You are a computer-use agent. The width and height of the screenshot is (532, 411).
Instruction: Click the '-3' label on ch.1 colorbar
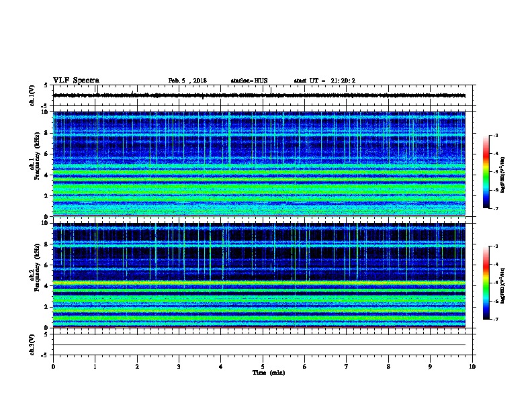coord(495,136)
